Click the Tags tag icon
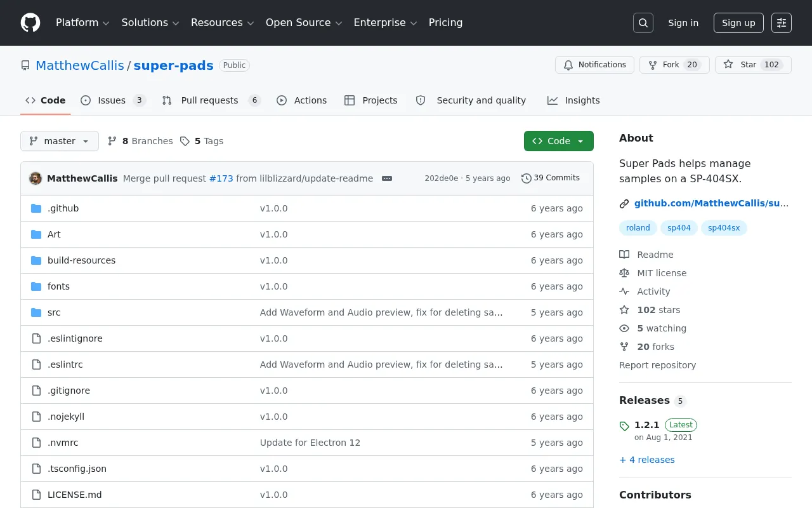The width and height of the screenshot is (812, 508). pos(185,141)
